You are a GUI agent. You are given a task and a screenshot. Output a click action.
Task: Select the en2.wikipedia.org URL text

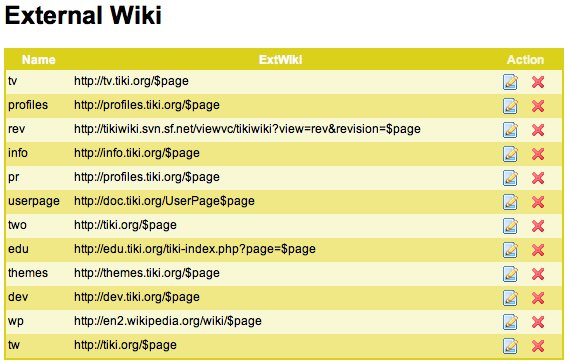168,321
